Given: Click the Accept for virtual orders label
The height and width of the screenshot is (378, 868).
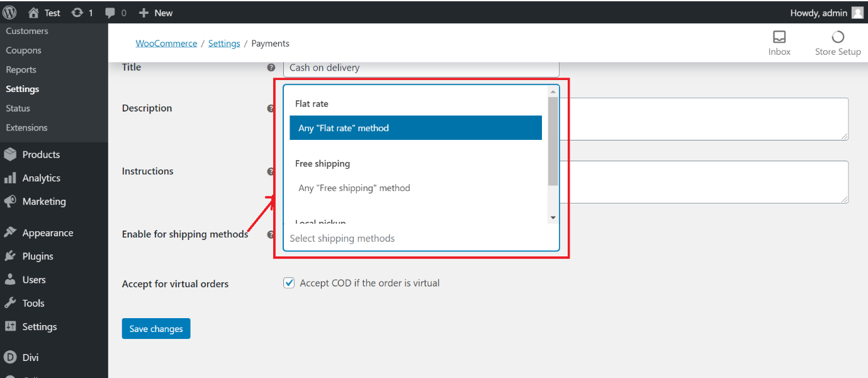Looking at the screenshot, I should pyautogui.click(x=176, y=284).
